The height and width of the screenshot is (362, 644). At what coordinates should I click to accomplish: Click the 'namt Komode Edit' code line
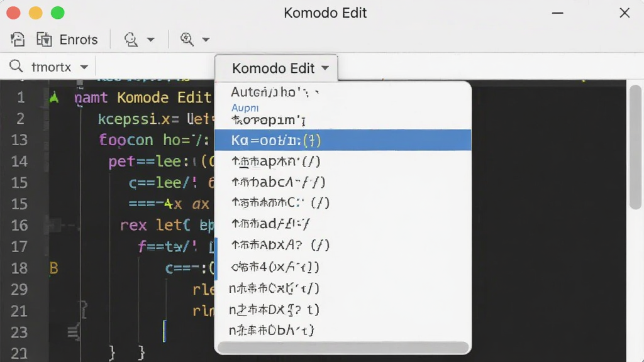point(143,97)
